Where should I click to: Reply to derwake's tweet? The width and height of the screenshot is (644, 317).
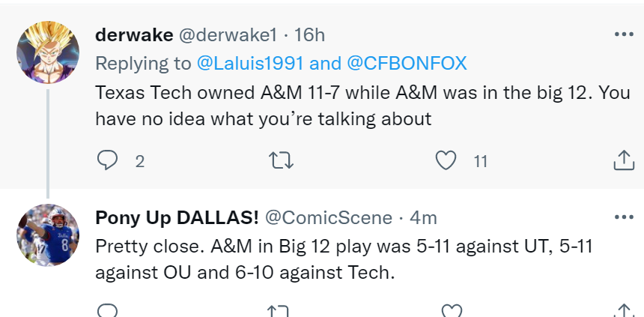click(x=109, y=160)
